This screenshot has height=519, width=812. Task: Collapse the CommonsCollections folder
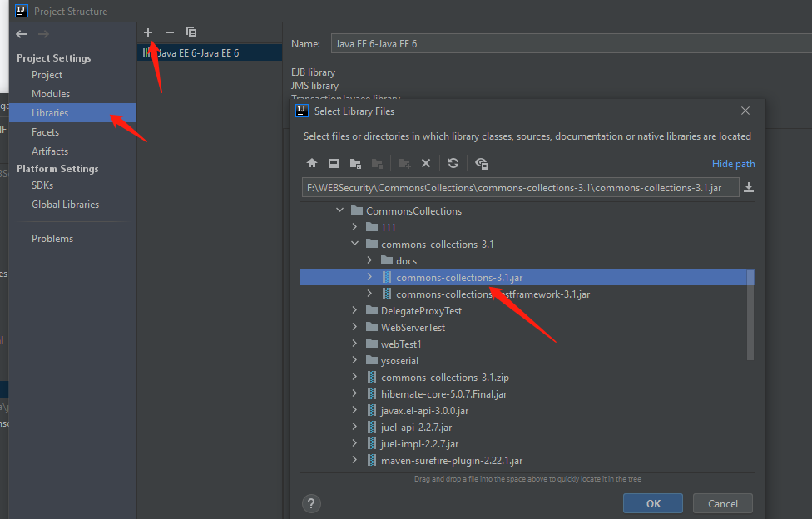coord(339,211)
